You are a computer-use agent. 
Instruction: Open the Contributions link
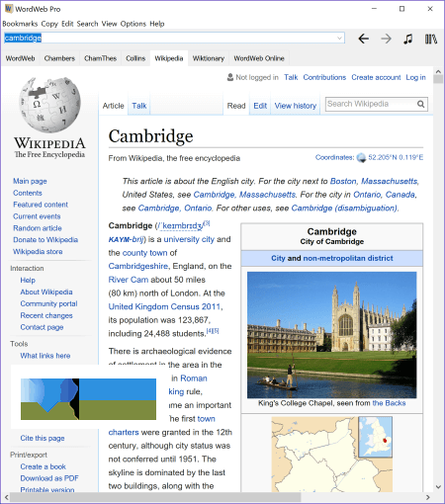pyautogui.click(x=324, y=77)
